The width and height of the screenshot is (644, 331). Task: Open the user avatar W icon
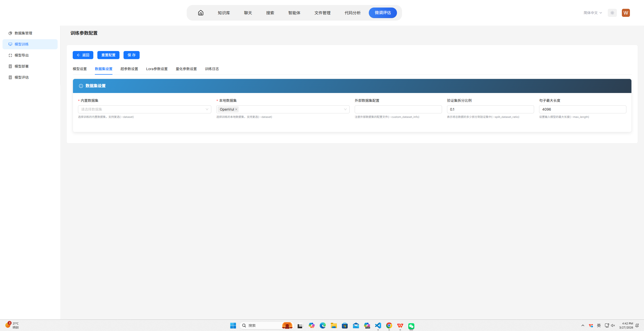pos(626,13)
